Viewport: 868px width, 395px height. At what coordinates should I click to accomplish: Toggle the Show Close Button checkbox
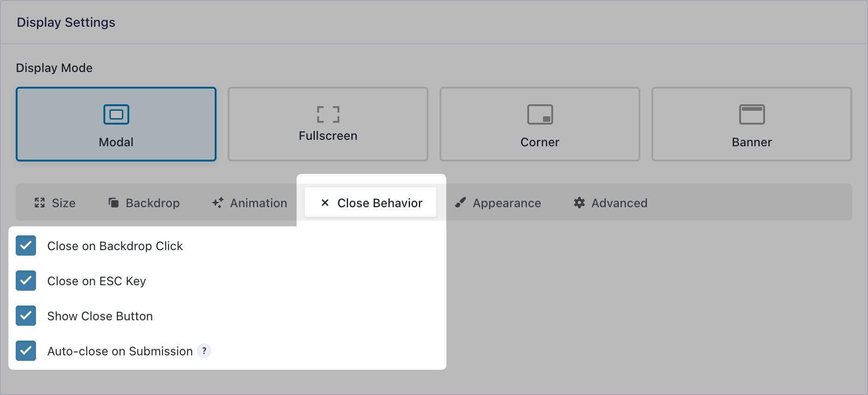click(x=26, y=316)
